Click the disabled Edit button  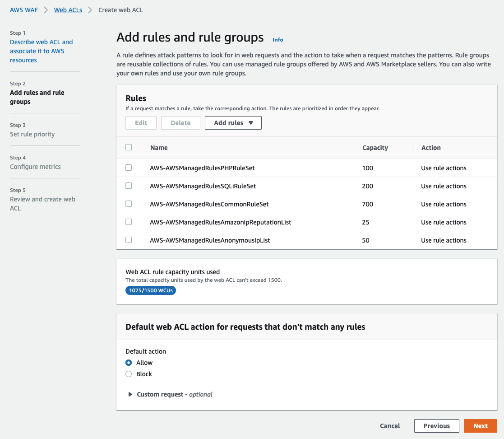coord(141,123)
